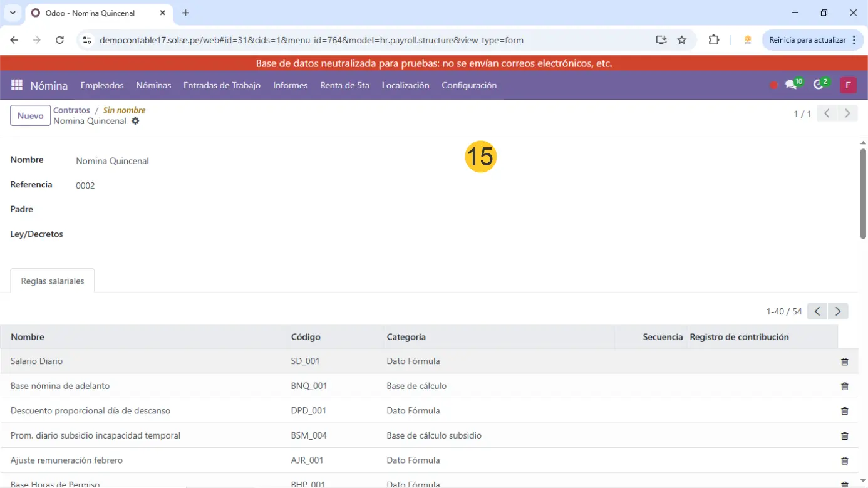Select the Reglas salariales tab

point(53,281)
